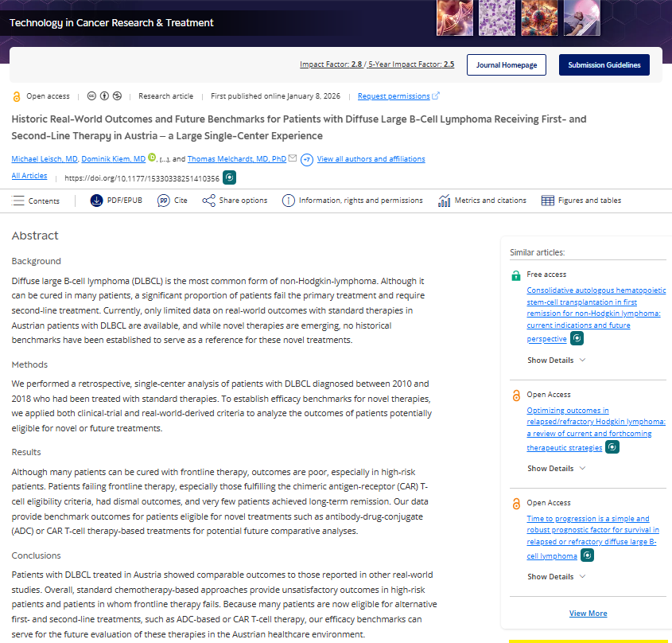Image resolution: width=672 pixels, height=643 pixels.
Task: Click View More under similar articles
Action: coord(588,613)
